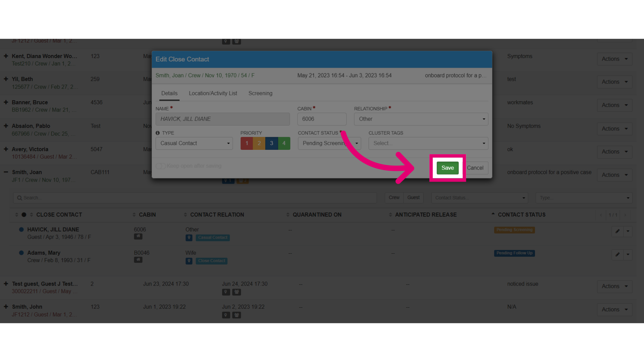
Task: Open Contact Status dropdown showing Pending Screening
Action: (329, 143)
